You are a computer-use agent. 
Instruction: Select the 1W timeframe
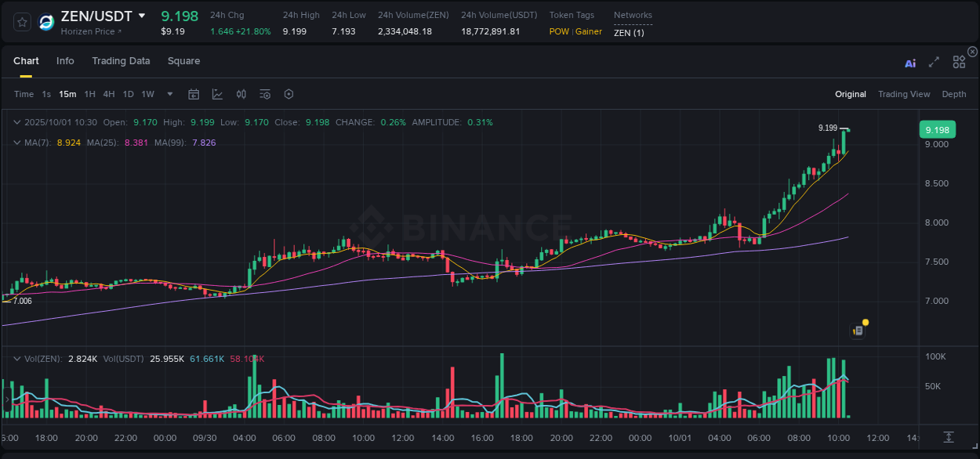tap(147, 94)
